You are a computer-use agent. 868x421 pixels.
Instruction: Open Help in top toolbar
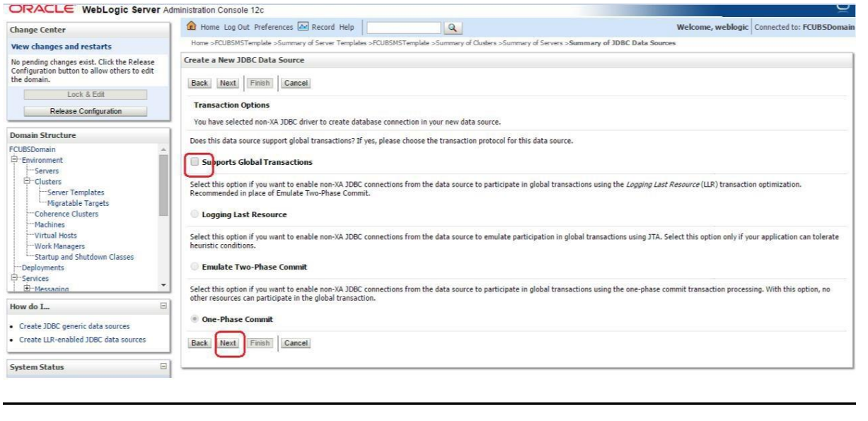point(347,27)
